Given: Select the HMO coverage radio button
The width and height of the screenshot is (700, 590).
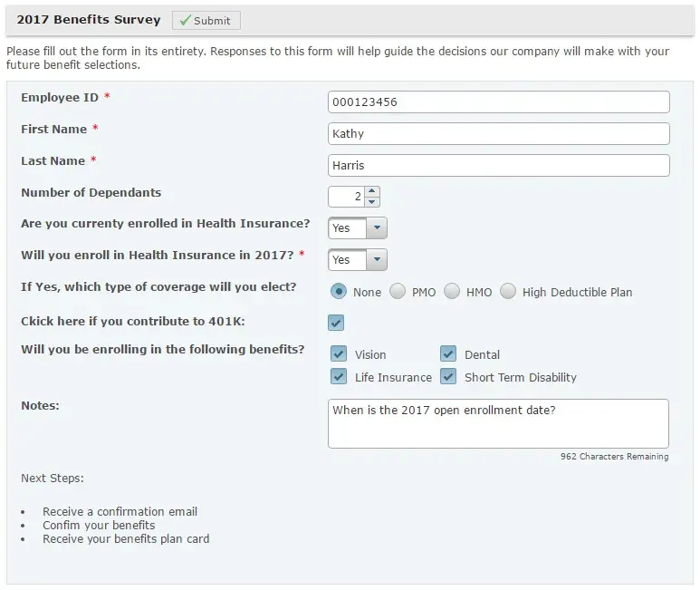Looking at the screenshot, I should pyautogui.click(x=452, y=292).
